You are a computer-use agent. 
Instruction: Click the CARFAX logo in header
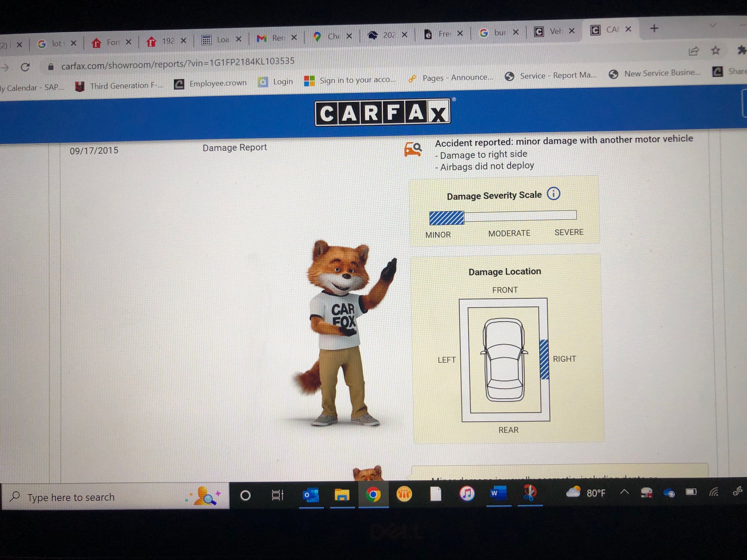click(383, 112)
